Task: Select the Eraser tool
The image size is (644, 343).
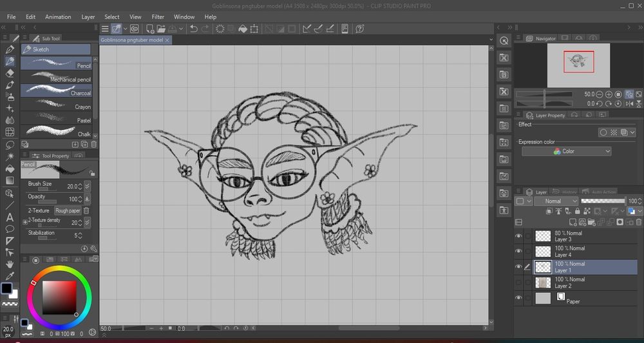Action: point(10,73)
